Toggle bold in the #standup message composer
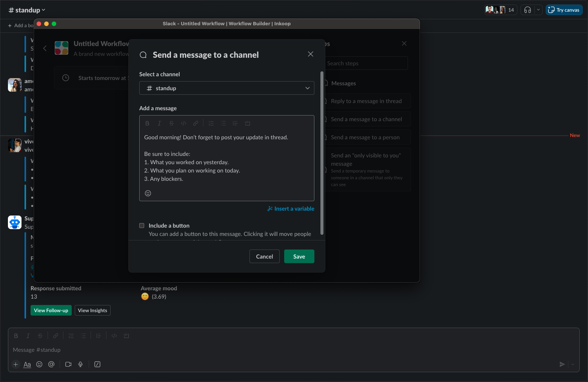The width and height of the screenshot is (588, 382). (x=16, y=336)
